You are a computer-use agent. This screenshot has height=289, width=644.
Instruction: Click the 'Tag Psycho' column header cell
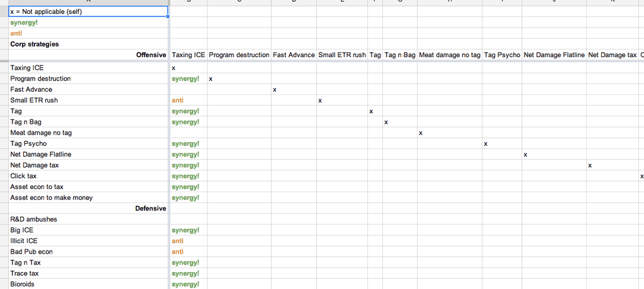click(x=502, y=55)
